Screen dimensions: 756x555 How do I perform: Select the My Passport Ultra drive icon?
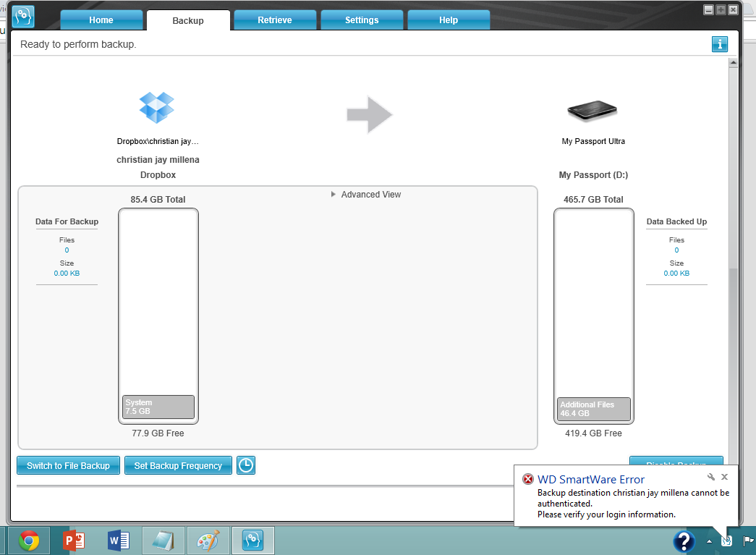pos(593,111)
